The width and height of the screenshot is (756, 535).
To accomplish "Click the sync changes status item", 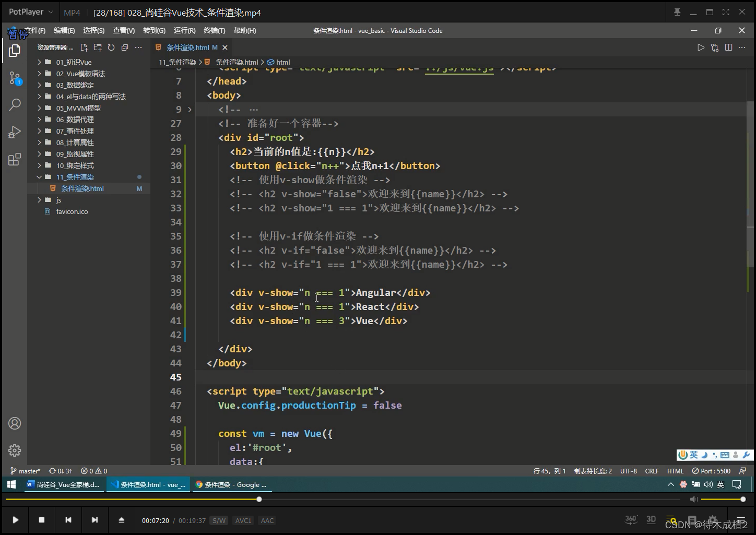I will point(61,471).
